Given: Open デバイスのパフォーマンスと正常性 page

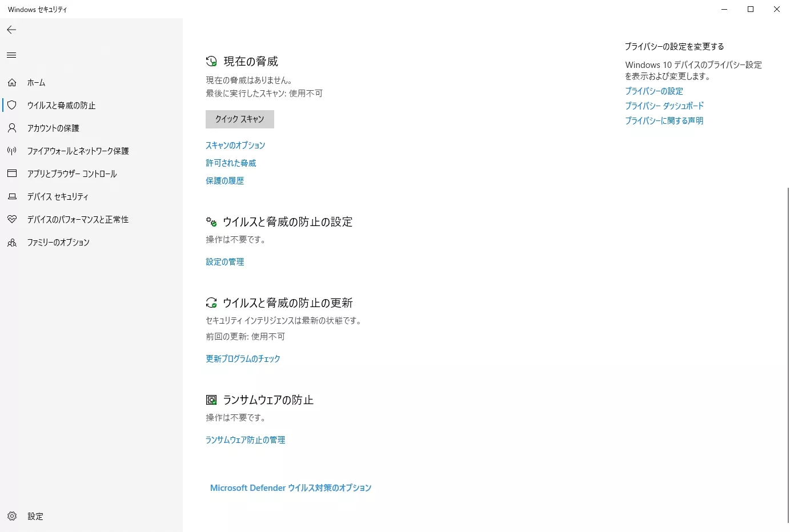Looking at the screenshot, I should 78,220.
